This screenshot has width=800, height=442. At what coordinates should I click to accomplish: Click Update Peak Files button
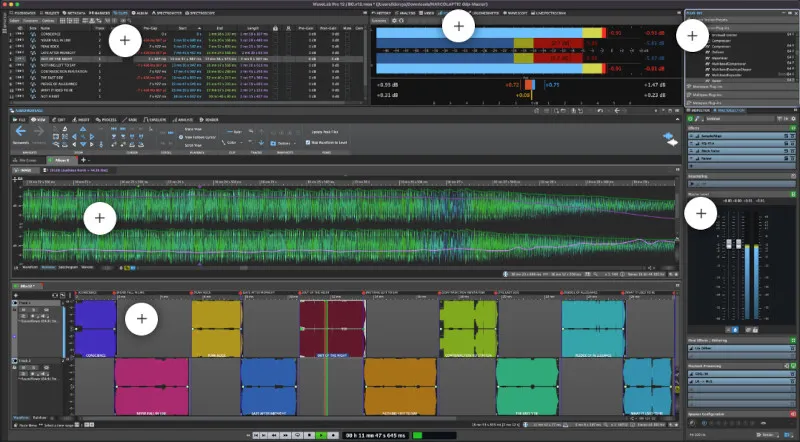[326, 132]
